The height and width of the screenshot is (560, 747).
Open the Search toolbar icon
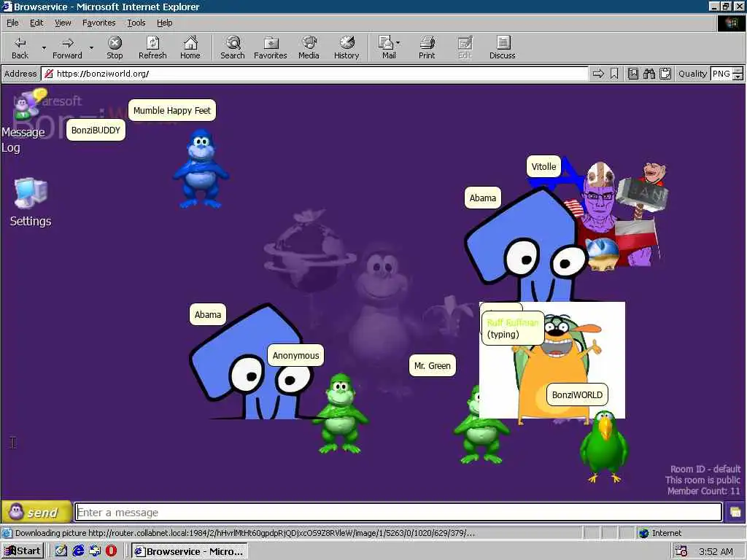tap(233, 47)
